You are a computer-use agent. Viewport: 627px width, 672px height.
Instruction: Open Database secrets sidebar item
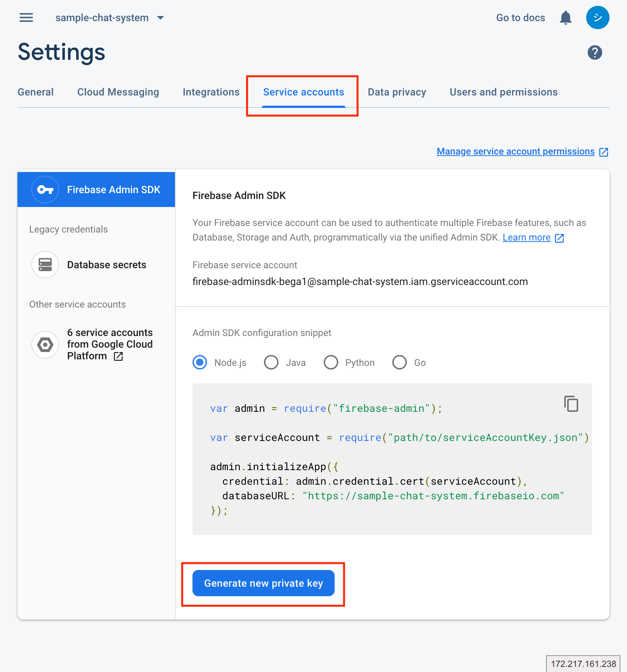96,265
